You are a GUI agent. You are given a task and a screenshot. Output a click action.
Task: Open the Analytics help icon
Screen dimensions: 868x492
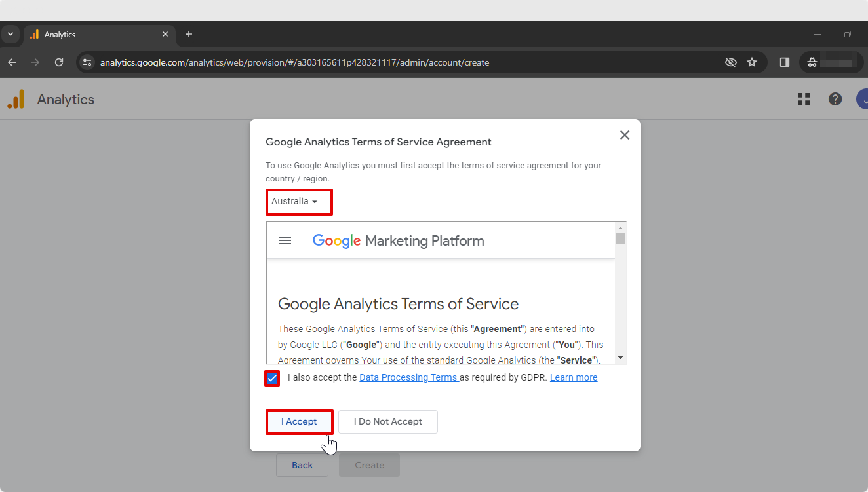coord(835,99)
